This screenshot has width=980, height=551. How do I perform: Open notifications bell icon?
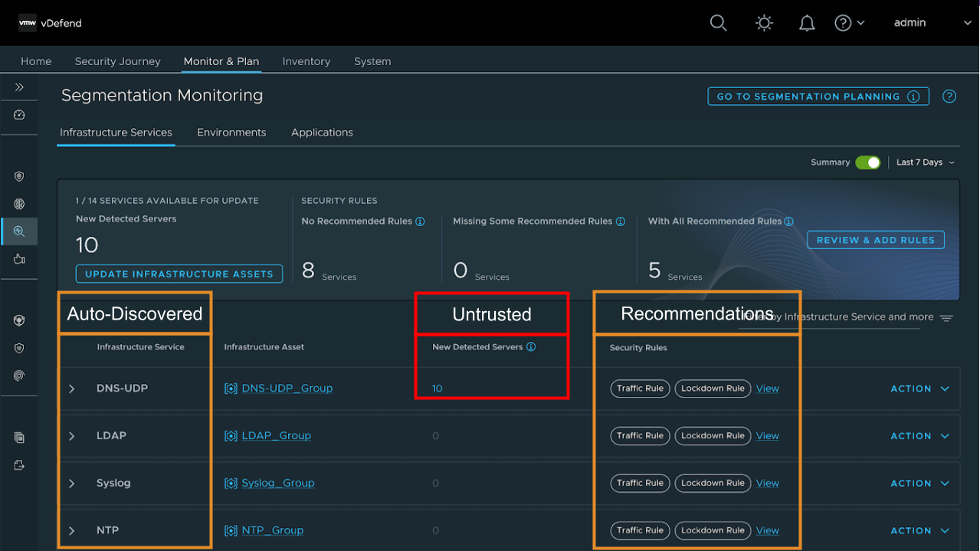tap(807, 23)
